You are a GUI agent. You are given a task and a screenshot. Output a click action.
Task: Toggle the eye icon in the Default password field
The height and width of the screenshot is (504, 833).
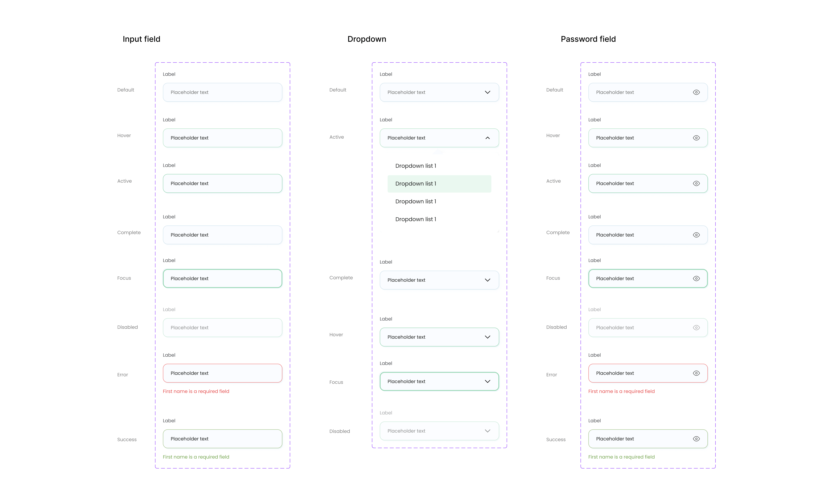(696, 92)
